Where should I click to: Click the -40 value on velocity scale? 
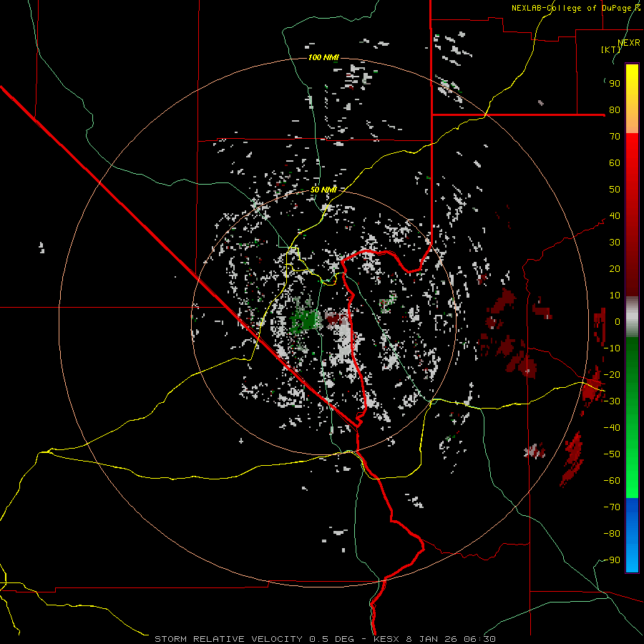[612, 428]
